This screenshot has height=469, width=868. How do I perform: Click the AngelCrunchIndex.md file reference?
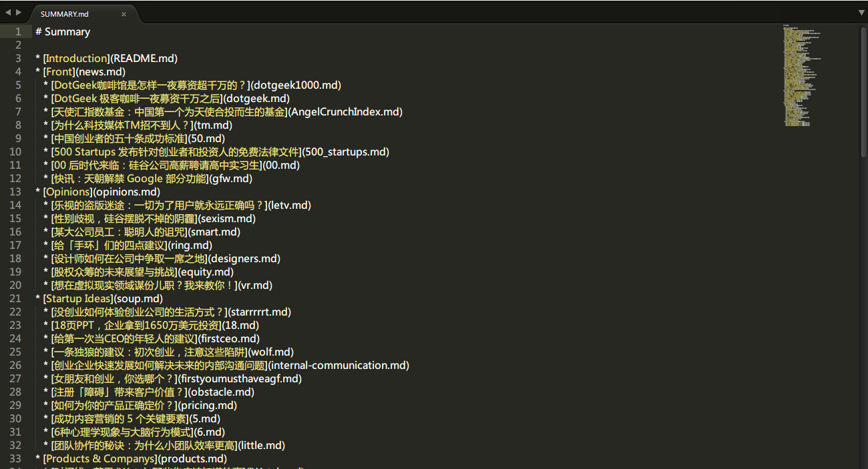pos(345,112)
